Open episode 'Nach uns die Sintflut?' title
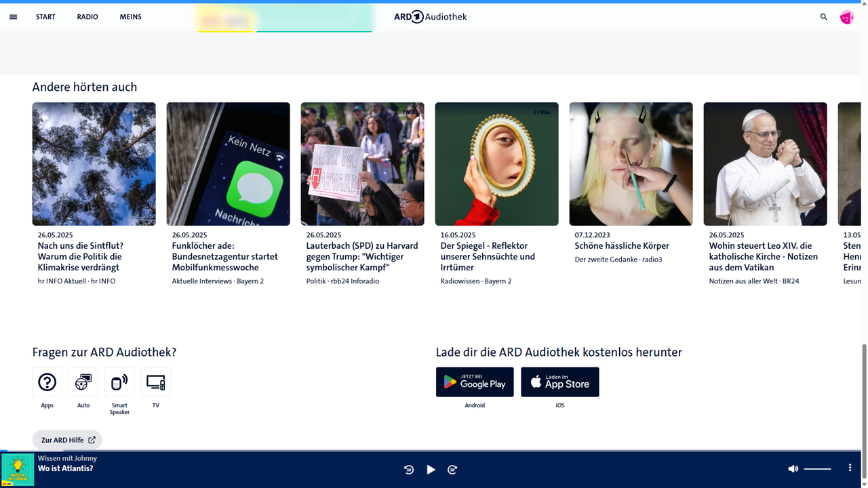Image resolution: width=868 pixels, height=488 pixels. tap(81, 257)
